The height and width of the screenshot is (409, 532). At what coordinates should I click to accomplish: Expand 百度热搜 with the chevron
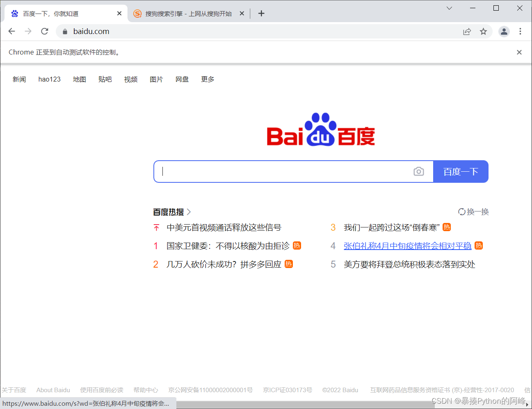(x=189, y=212)
